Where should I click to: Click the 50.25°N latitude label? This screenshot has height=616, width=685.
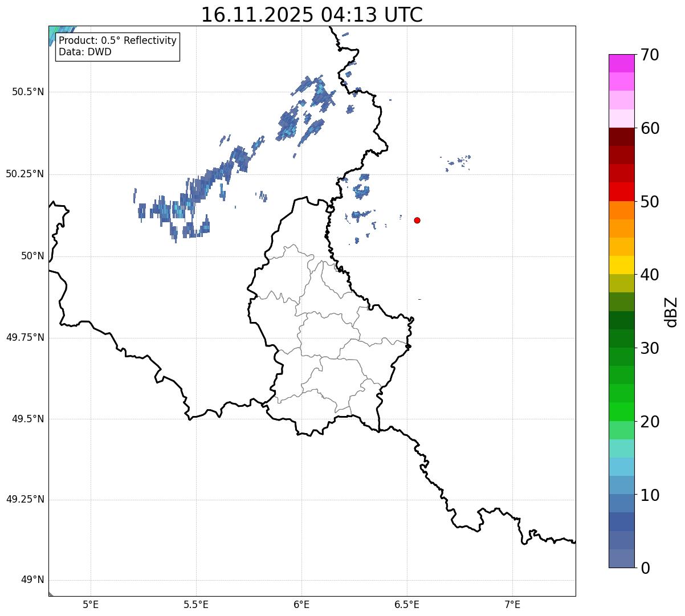pyautogui.click(x=25, y=174)
